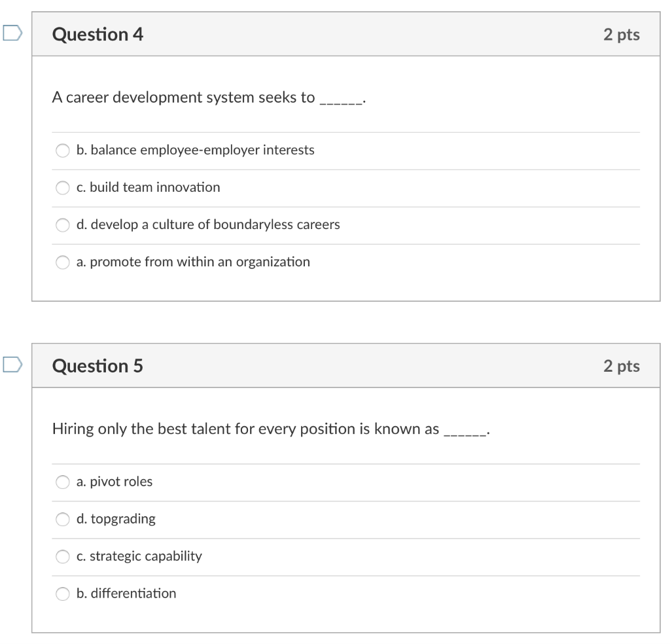Select answer b. balance employee-employer interests
The width and height of the screenshot is (670, 644).
(x=63, y=150)
